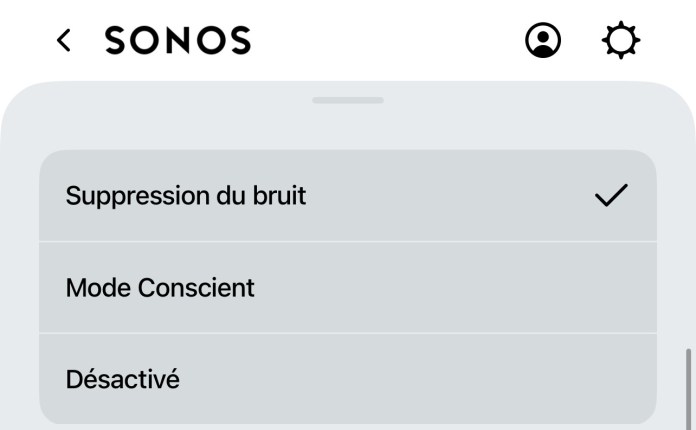Open the account profile icon

click(543, 40)
